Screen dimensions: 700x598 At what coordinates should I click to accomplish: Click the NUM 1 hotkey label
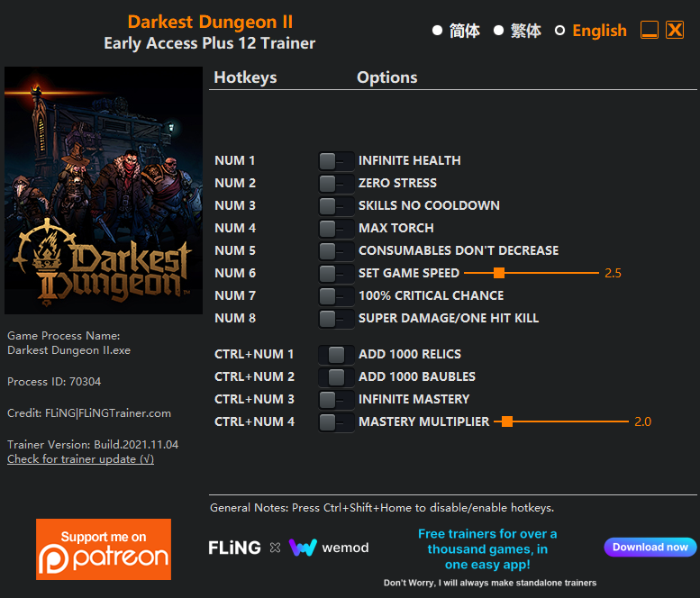pos(235,160)
